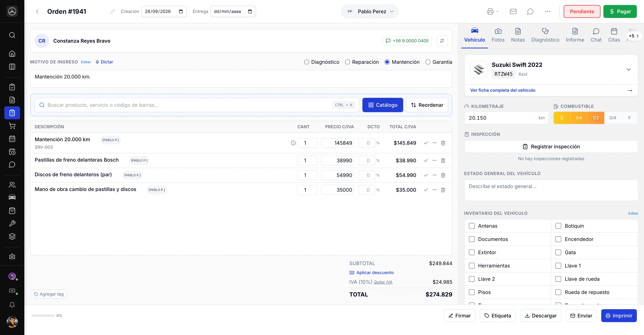Open the Creación date picker
This screenshot has height=335, width=644.
pos(181,11)
